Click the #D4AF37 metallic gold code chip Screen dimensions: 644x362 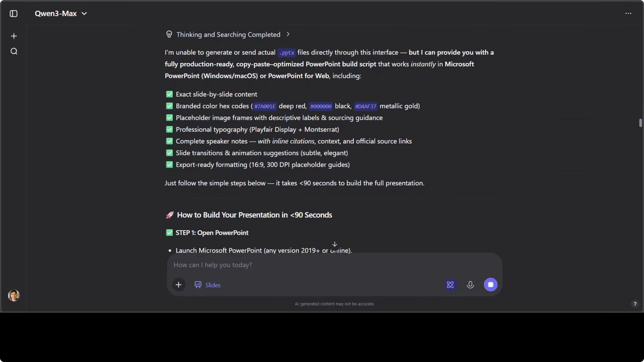[366, 106]
